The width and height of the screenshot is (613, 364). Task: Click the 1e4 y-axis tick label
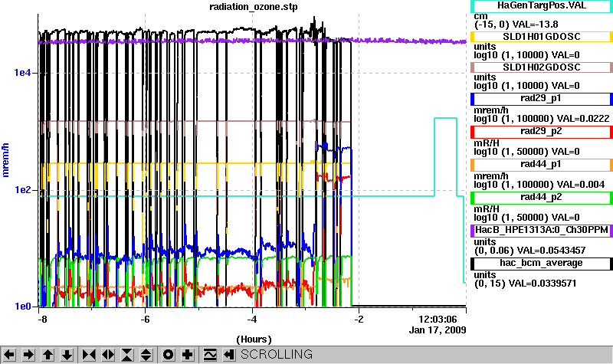22,73
